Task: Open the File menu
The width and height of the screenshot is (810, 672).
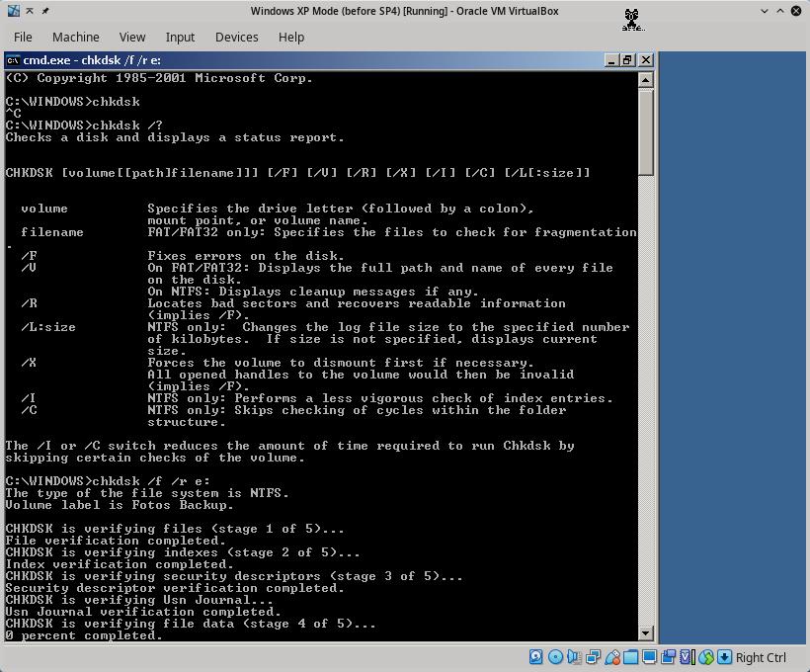Action: [23, 38]
